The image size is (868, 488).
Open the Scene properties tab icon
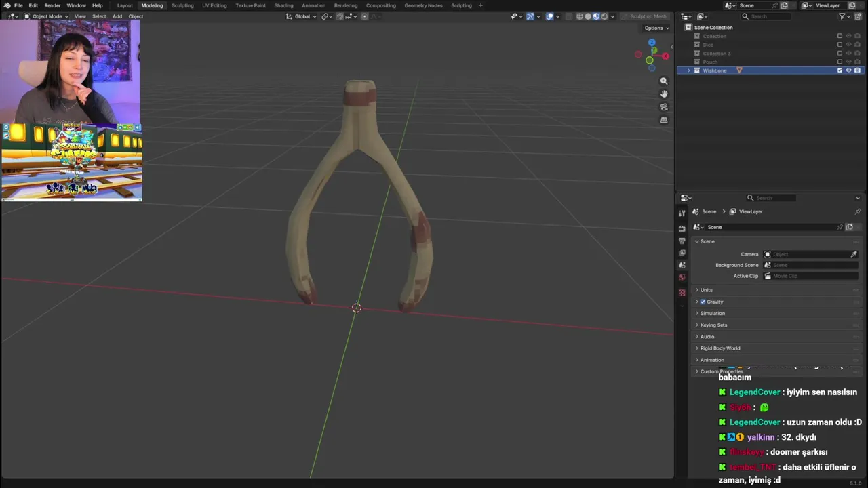682,265
